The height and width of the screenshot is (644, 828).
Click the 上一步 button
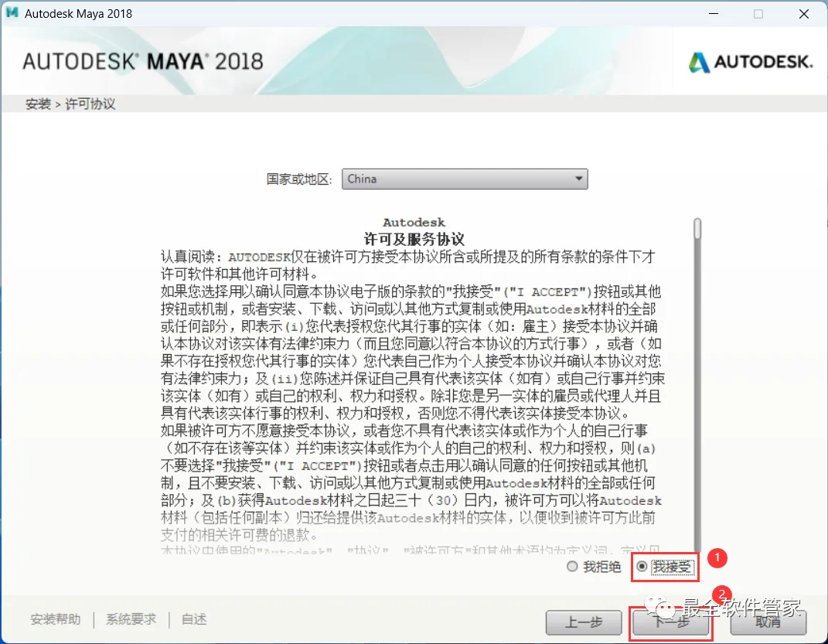[x=584, y=623]
